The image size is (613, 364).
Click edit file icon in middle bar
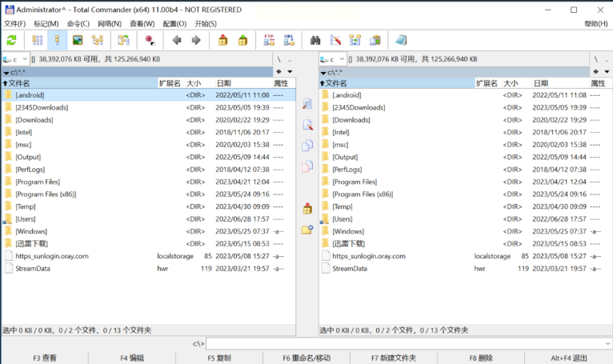coord(307,125)
